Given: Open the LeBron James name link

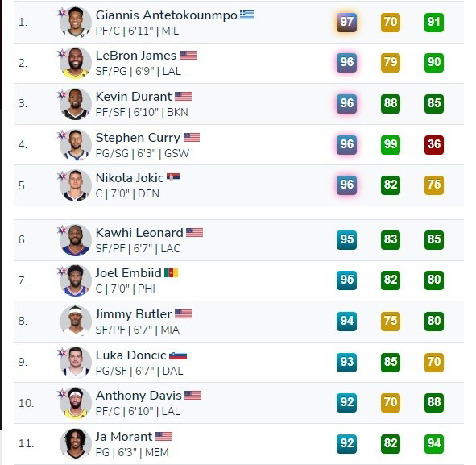Looking at the screenshot, I should click(136, 56).
